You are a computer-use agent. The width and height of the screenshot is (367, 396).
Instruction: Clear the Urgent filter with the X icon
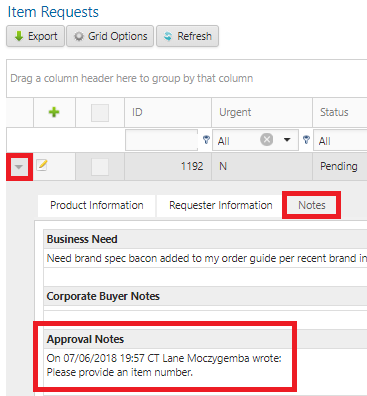tap(267, 139)
